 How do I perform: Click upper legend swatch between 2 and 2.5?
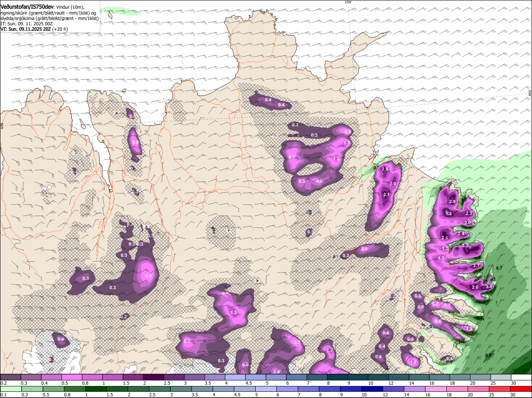(x=153, y=377)
